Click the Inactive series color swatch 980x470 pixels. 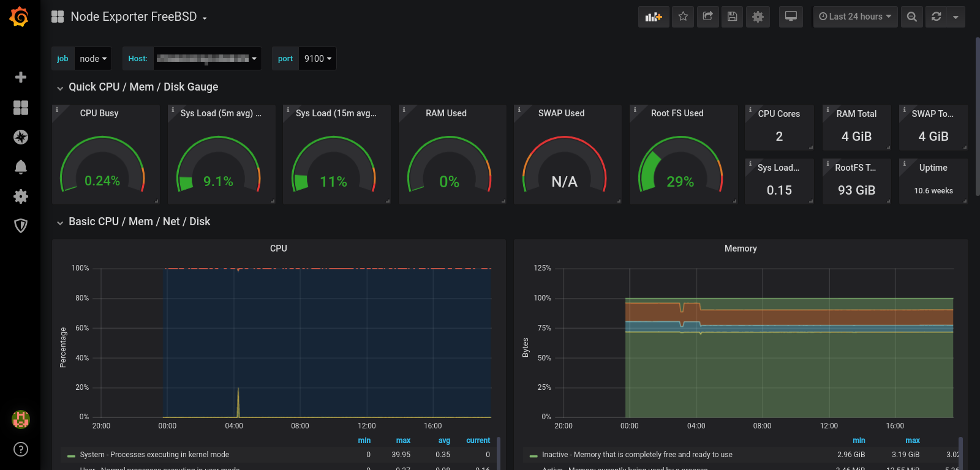[x=533, y=456]
